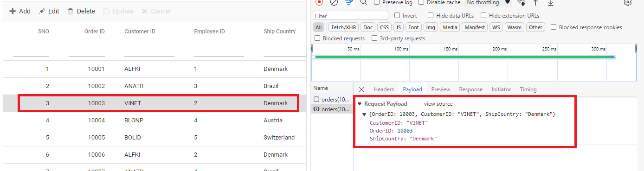Open the Timing tab

(x=528, y=89)
